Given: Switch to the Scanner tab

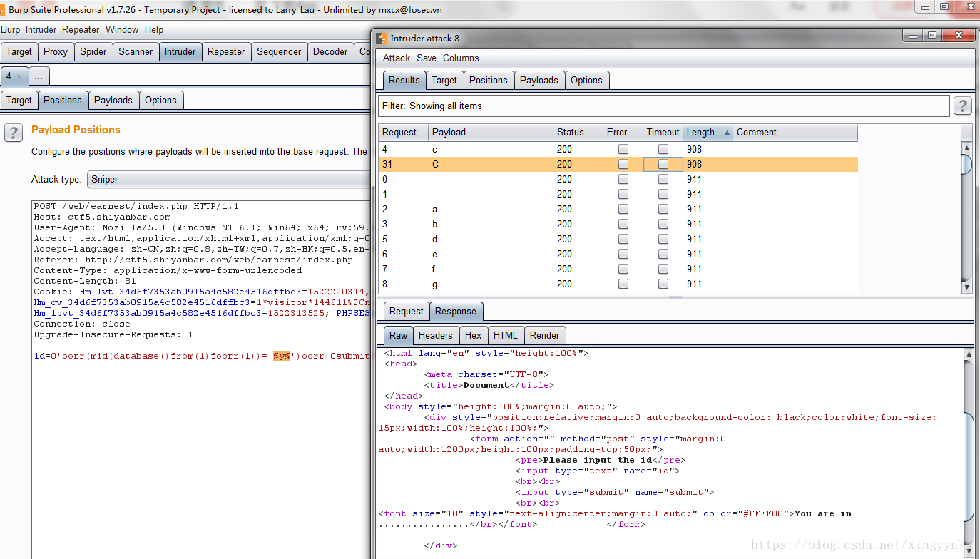Looking at the screenshot, I should 136,51.
